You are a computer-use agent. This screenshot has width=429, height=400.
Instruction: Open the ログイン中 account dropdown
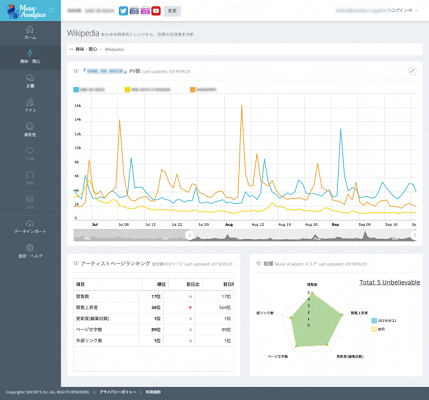pyautogui.click(x=404, y=11)
